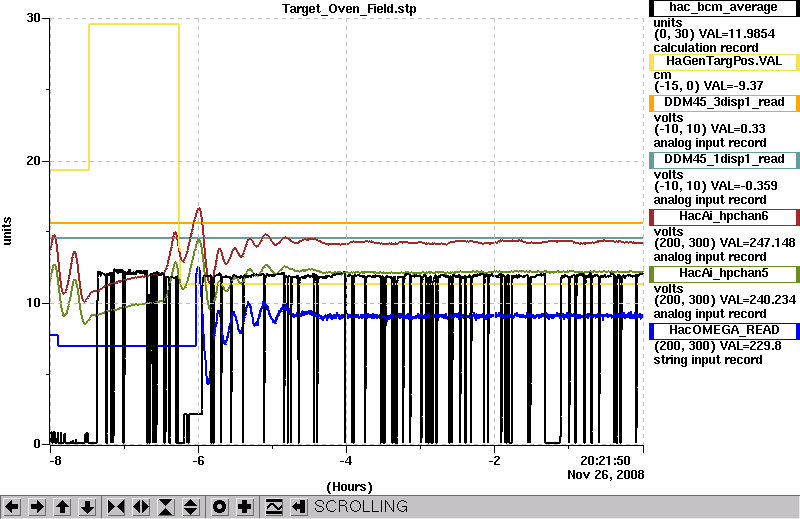This screenshot has height=519, width=800.
Task: Click the DDM45_1disp1 value '(-10, 10) VAL=-0.359'
Action: pyautogui.click(x=716, y=186)
